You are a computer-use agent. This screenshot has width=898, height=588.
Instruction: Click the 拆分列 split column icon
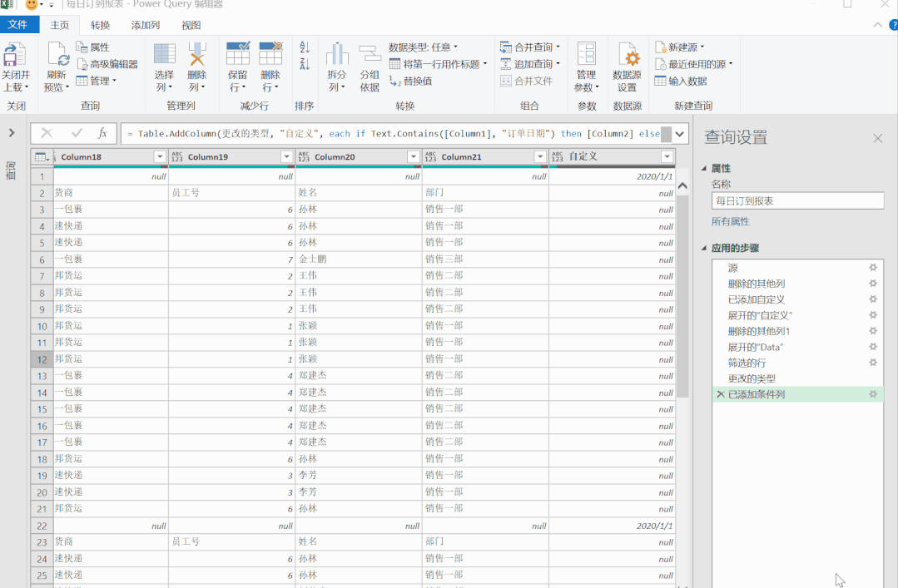[337, 54]
